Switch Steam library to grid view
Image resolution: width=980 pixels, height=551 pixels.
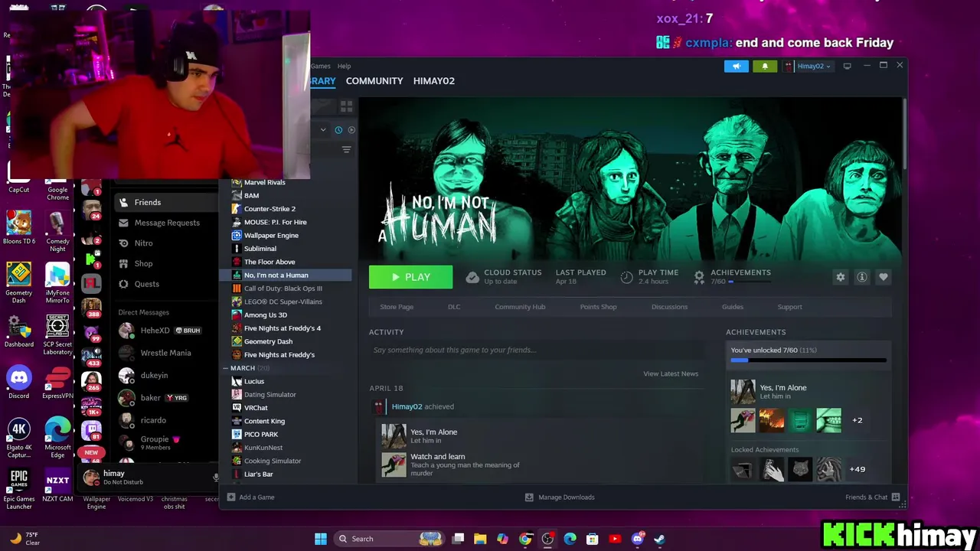tap(346, 106)
